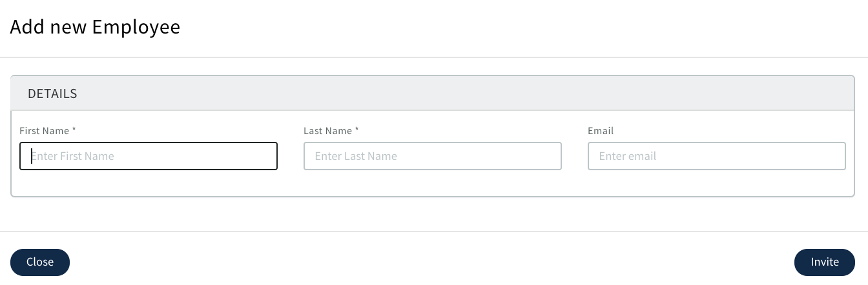Click the "First Name *" field label

point(45,131)
